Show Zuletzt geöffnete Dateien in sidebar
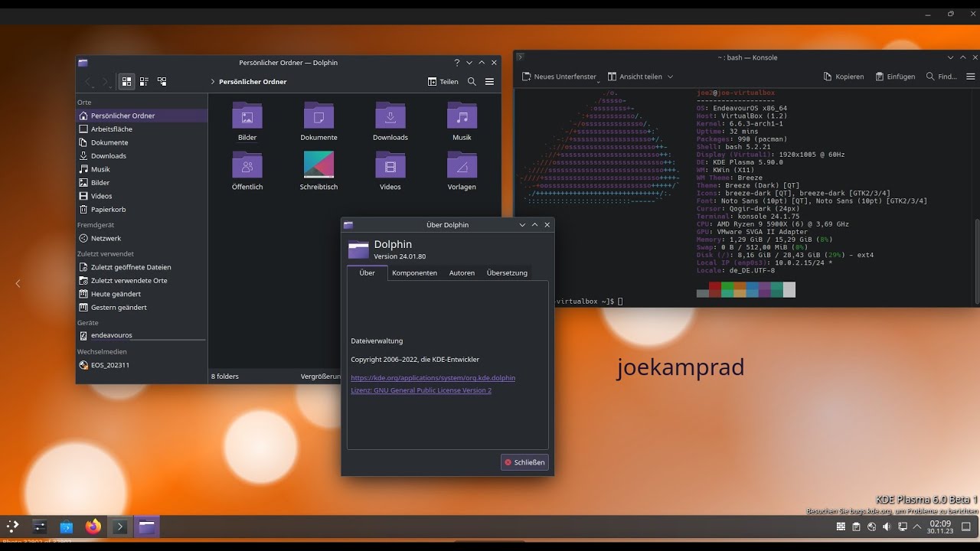Viewport: 980px width, 551px height. point(142,267)
